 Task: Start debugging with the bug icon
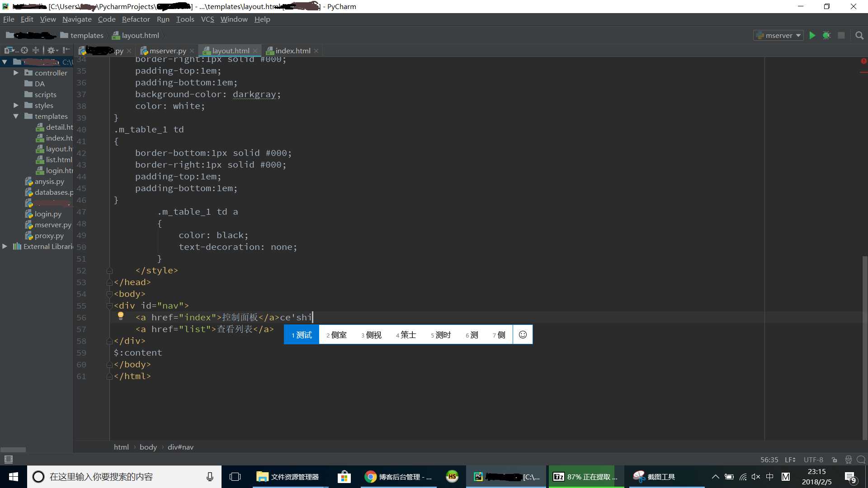pyautogui.click(x=826, y=35)
